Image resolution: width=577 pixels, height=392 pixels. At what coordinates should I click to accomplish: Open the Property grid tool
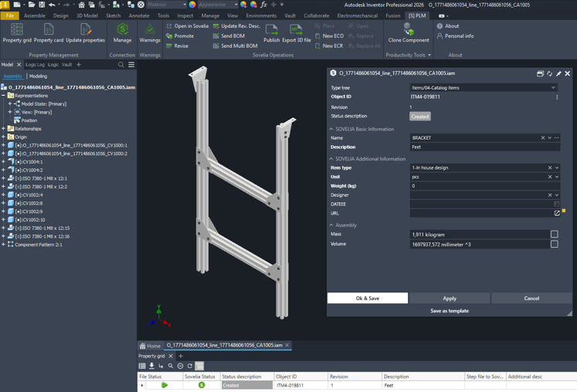pos(17,33)
